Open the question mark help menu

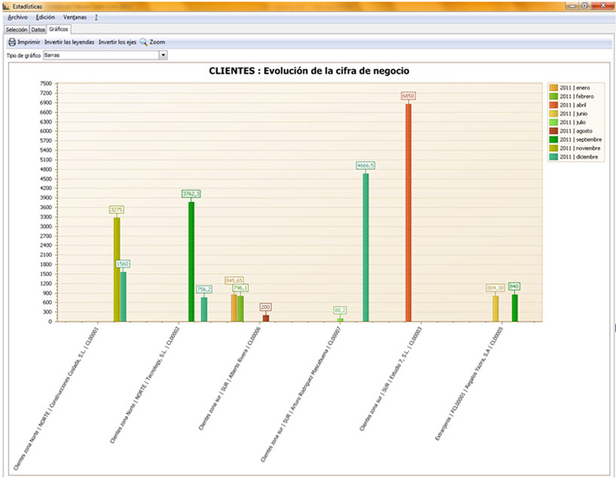pos(96,17)
